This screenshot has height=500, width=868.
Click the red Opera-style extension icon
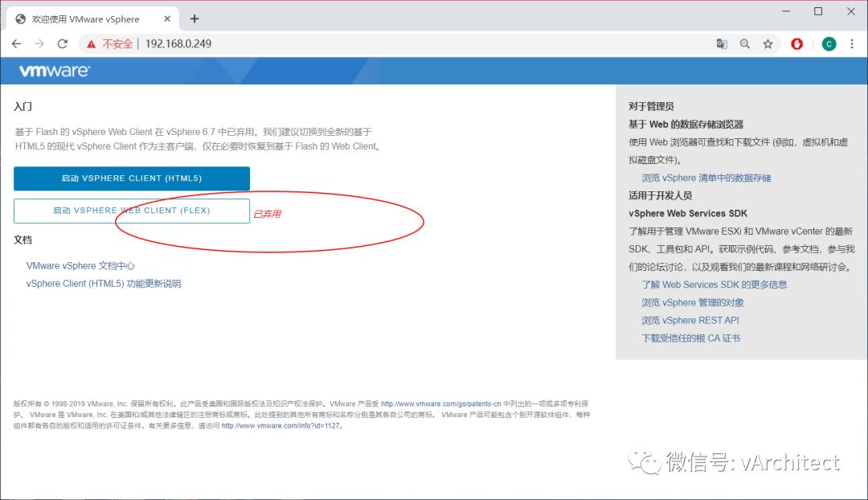(796, 43)
